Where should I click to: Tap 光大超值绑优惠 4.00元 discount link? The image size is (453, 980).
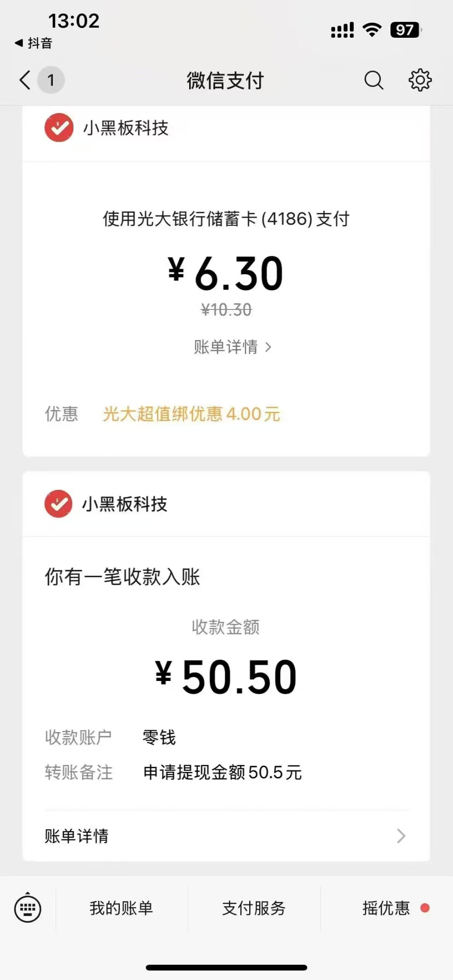pos(191,414)
